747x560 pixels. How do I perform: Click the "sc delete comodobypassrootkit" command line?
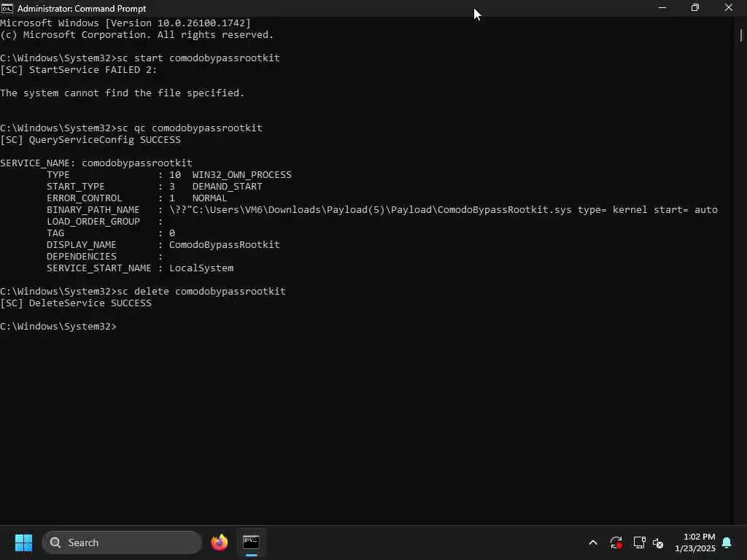click(x=143, y=292)
